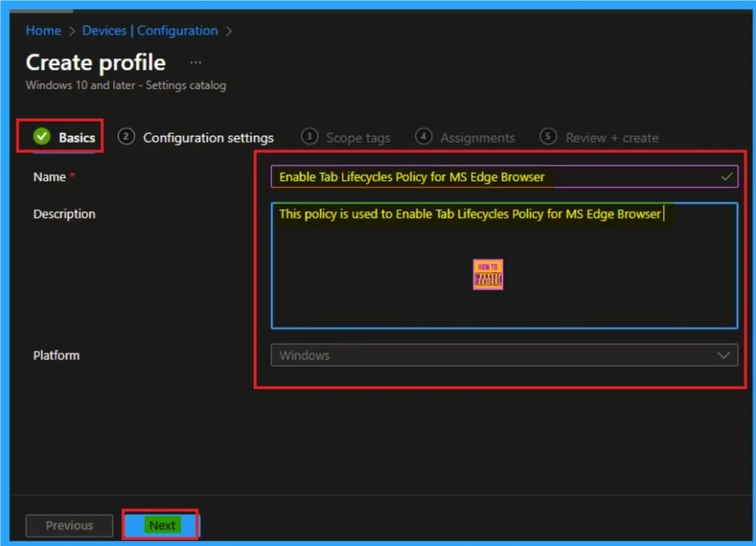Image resolution: width=756 pixels, height=546 pixels.
Task: Click the green checkmark icon on Basics step
Action: (x=42, y=136)
